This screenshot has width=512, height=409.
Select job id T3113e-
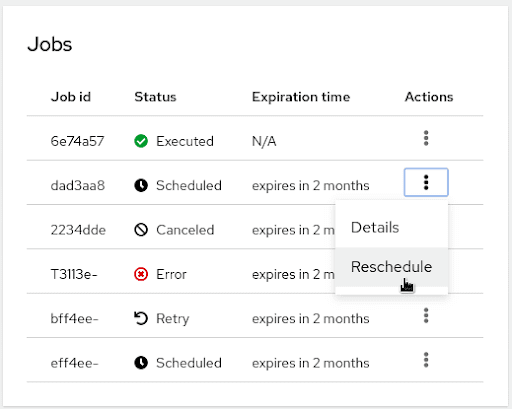[x=74, y=274]
